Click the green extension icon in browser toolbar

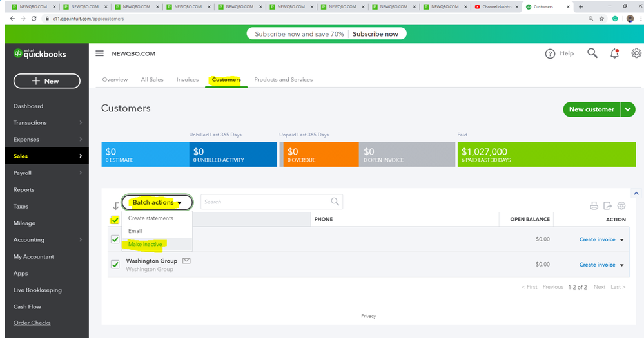615,19
